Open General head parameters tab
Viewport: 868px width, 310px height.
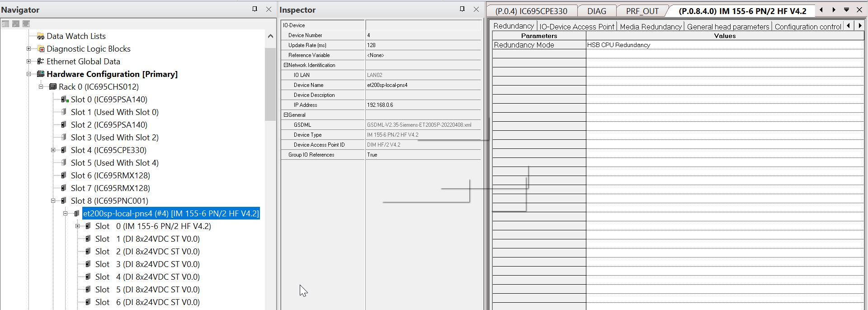(728, 27)
